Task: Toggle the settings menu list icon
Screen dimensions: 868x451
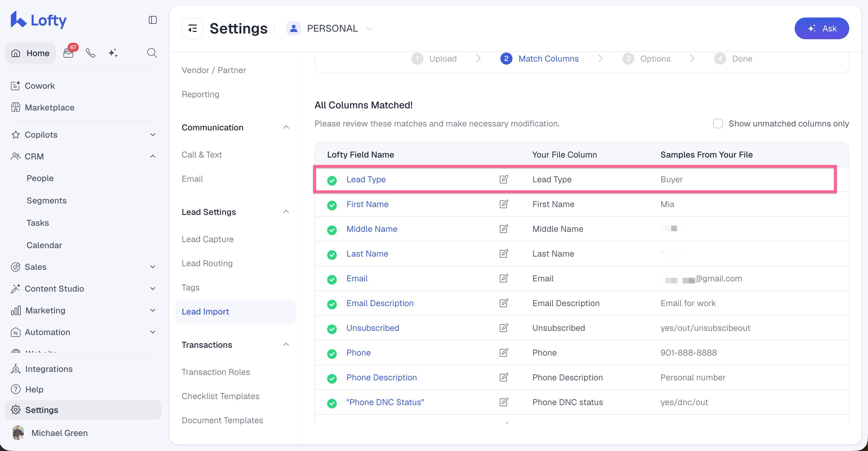Action: click(x=192, y=28)
